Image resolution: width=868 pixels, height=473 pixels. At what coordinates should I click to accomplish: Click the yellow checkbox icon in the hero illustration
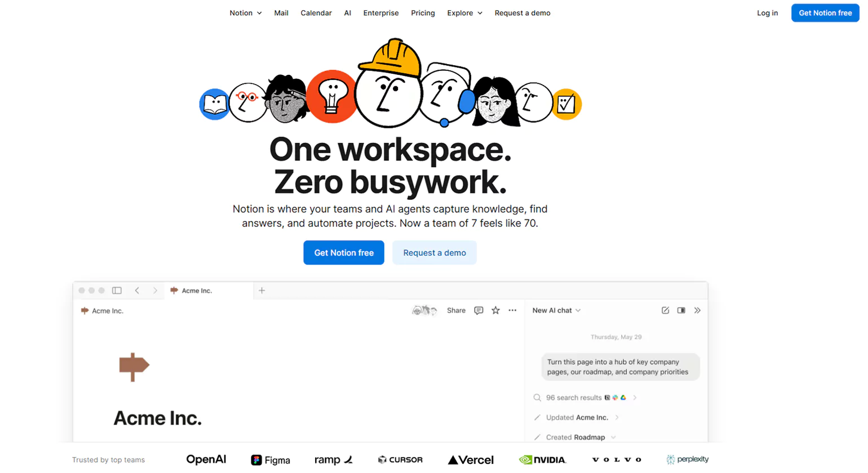tap(566, 104)
